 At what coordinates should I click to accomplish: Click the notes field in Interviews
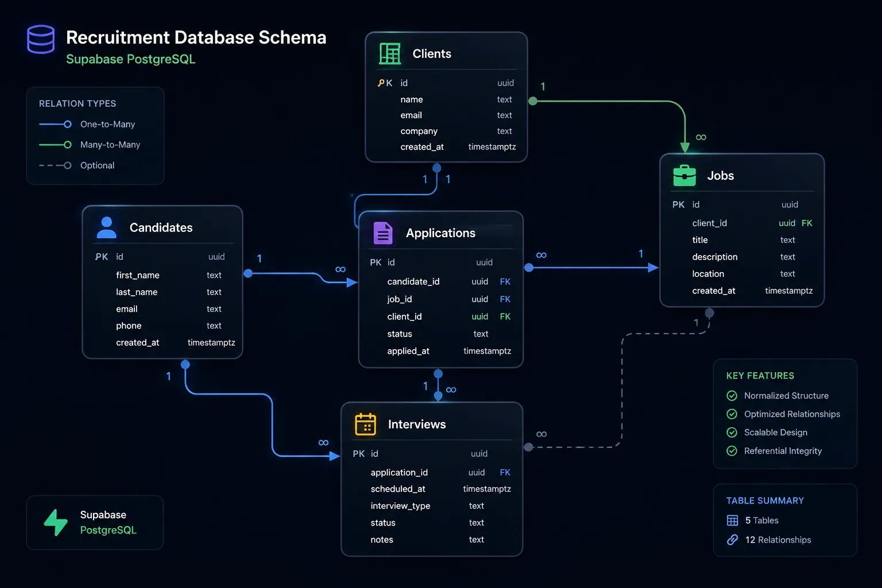(x=382, y=540)
